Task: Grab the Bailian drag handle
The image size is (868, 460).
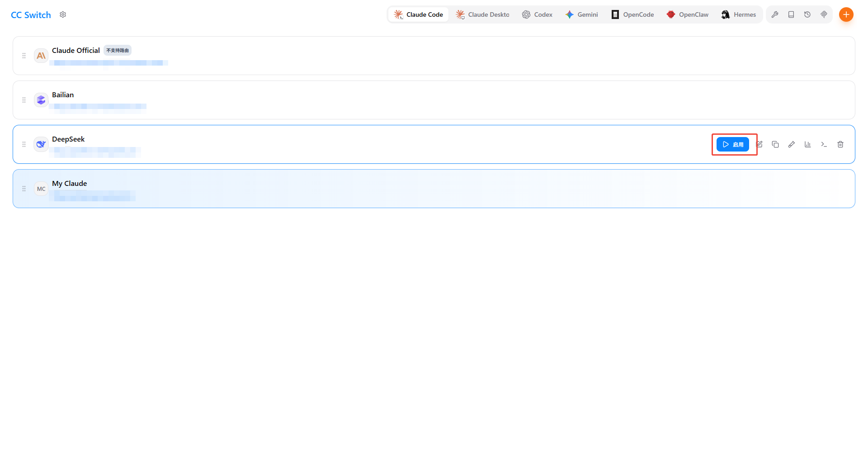Action: pyautogui.click(x=24, y=100)
